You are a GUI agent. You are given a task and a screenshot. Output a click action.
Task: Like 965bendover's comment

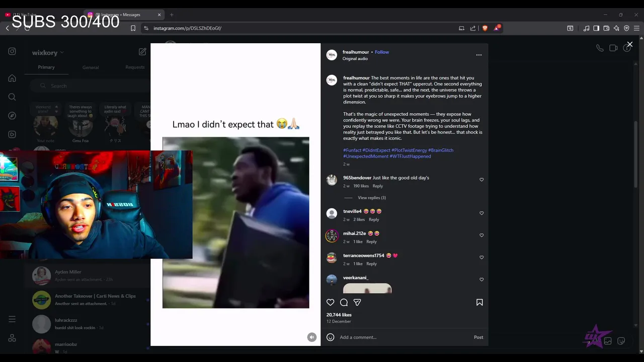coord(481,179)
